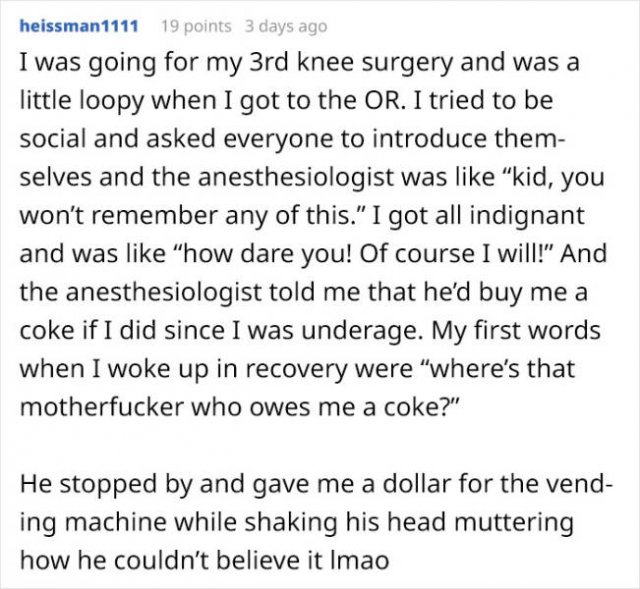Click the phrase "little loopy" in second line

(82, 101)
